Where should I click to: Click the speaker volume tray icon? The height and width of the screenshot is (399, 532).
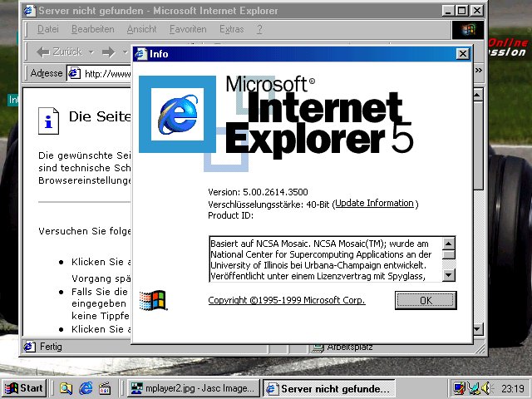[485, 388]
